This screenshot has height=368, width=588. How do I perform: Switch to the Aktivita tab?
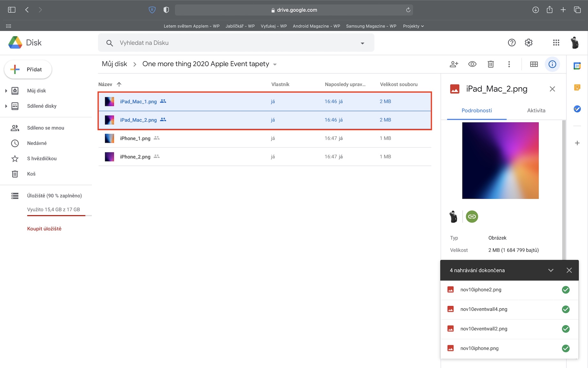pos(536,111)
